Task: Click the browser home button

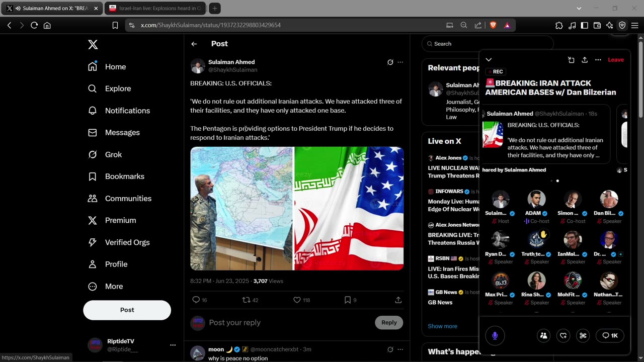Action: pyautogui.click(x=47, y=25)
